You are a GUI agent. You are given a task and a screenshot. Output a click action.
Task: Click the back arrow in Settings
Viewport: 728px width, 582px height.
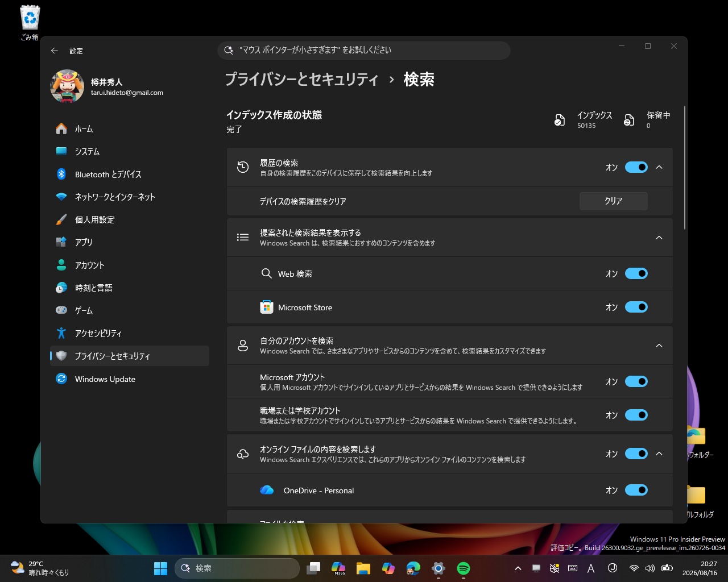point(55,51)
